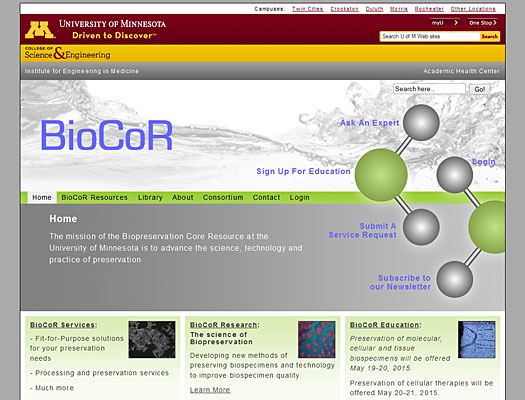Click the yellow Search button
The width and height of the screenshot is (525, 400).
[490, 36]
